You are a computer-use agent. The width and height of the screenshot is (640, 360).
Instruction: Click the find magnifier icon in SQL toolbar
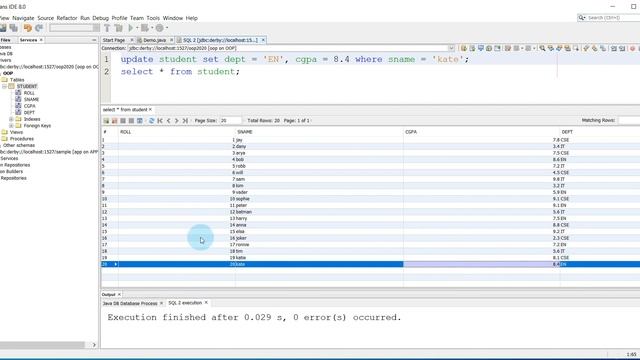coord(542,48)
